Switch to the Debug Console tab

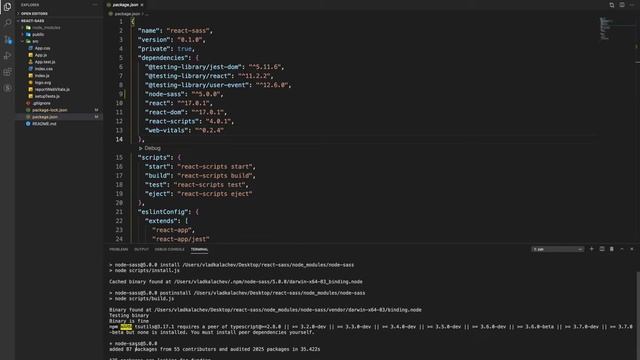[169, 249]
